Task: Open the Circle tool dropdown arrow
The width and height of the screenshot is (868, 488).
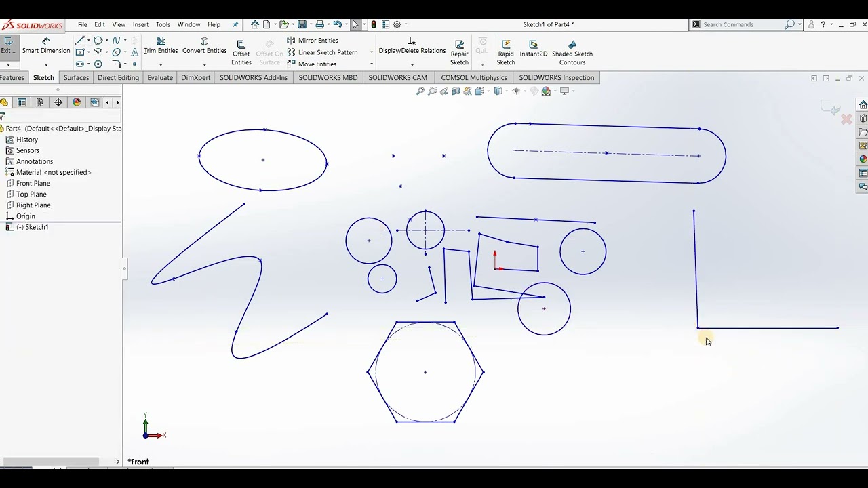Action: pyautogui.click(x=106, y=41)
